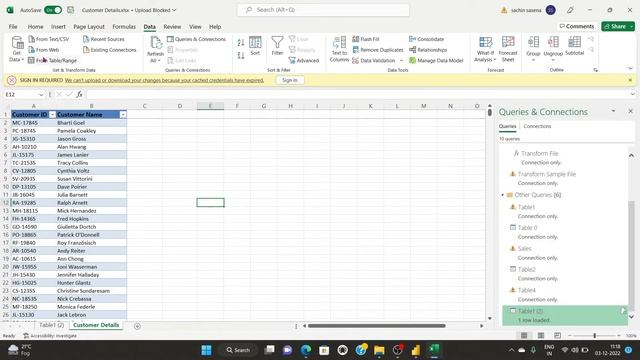This screenshot has width=640, height=360.
Task: Switch to the View tab
Action: pos(195,27)
